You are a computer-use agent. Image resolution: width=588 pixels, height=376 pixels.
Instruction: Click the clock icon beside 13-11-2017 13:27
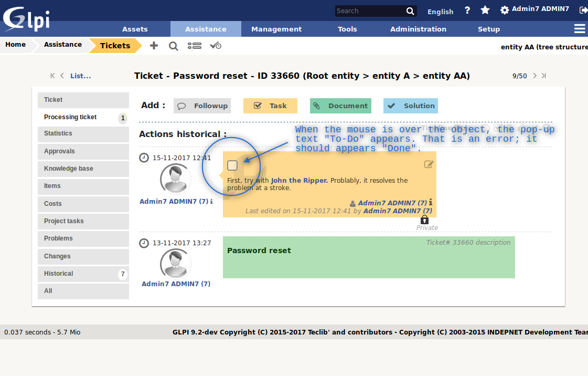pos(144,243)
